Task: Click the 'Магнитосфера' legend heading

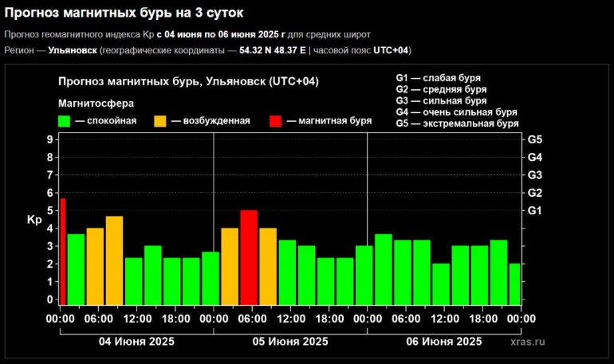Action: point(96,103)
